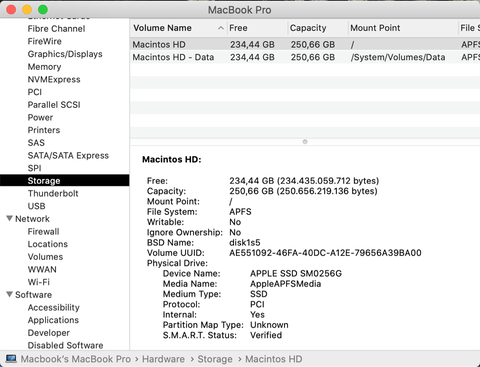The image size is (480, 367).
Task: Open Thunderbolt hardware information
Action: 53,193
